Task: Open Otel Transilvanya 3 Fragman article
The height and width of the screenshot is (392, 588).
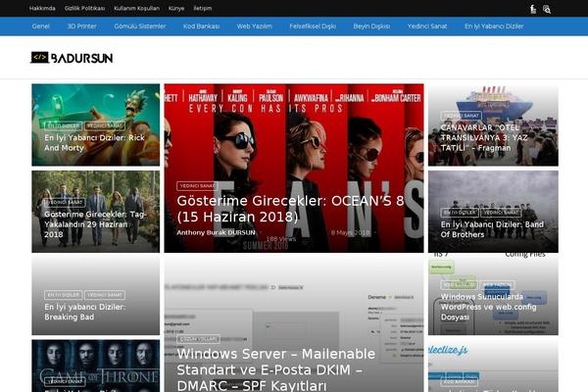Action: point(484,137)
